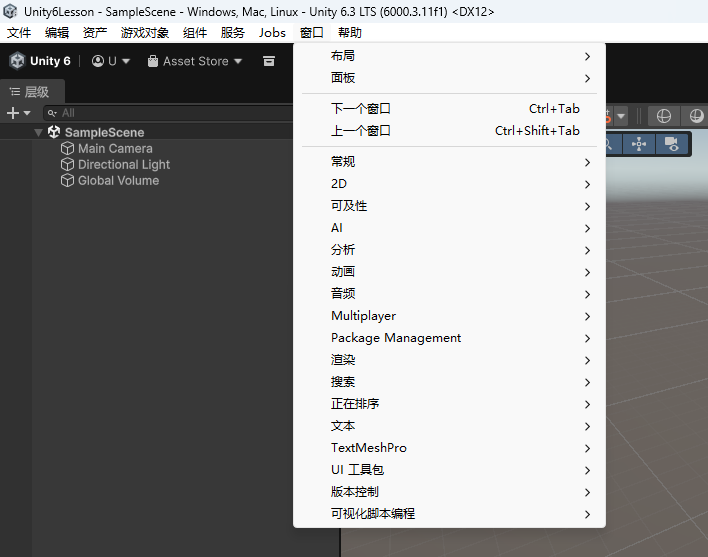The image size is (708, 557).
Task: Expand the 搜索 submenu
Action: point(449,382)
